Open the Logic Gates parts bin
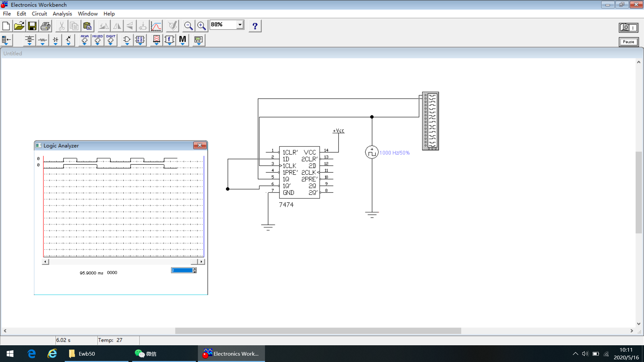Viewport: 644px width, 362px height. [x=127, y=40]
